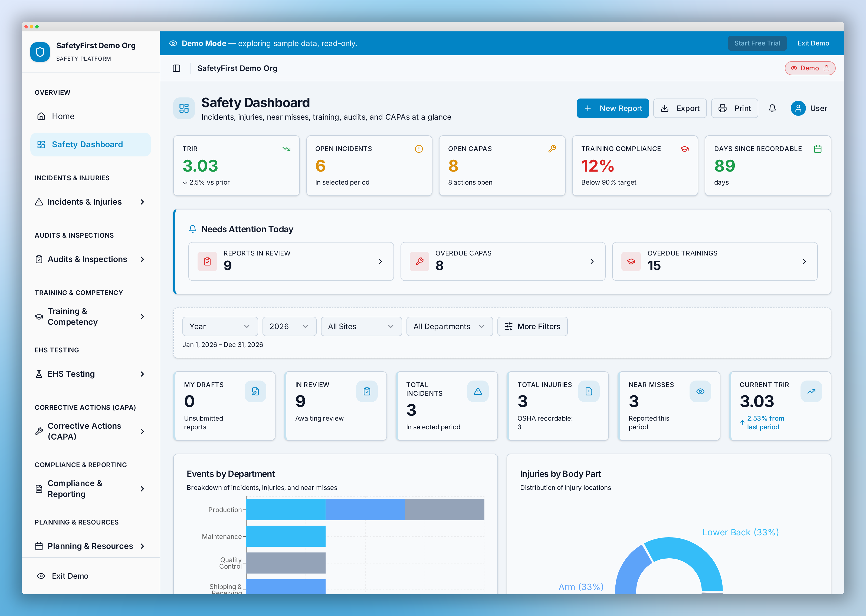Expand Compliance & Reporting sidebar section
The width and height of the screenshot is (866, 616).
pos(90,489)
